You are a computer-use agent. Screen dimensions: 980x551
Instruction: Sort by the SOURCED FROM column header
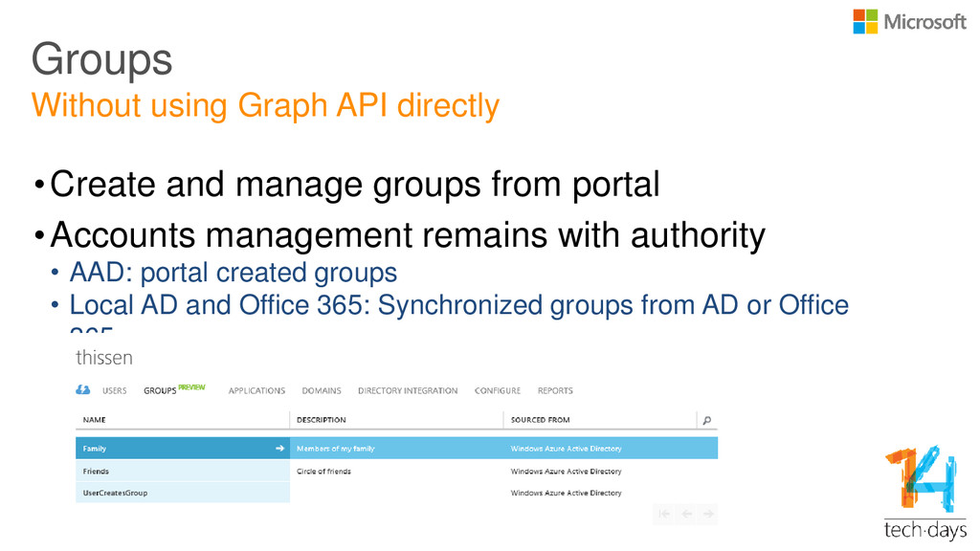coord(540,420)
